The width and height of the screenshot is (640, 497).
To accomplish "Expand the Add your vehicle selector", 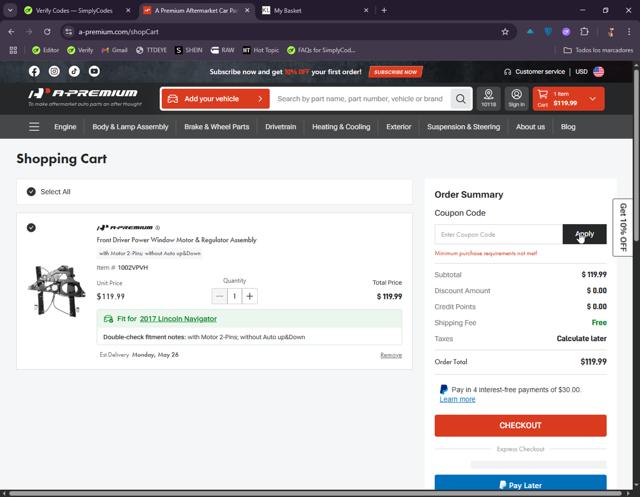I will click(216, 99).
